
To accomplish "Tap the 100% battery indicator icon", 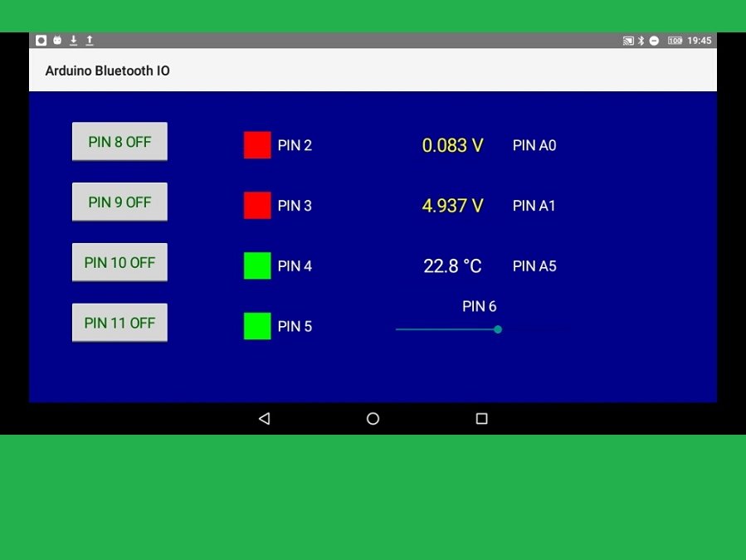I will [x=675, y=40].
